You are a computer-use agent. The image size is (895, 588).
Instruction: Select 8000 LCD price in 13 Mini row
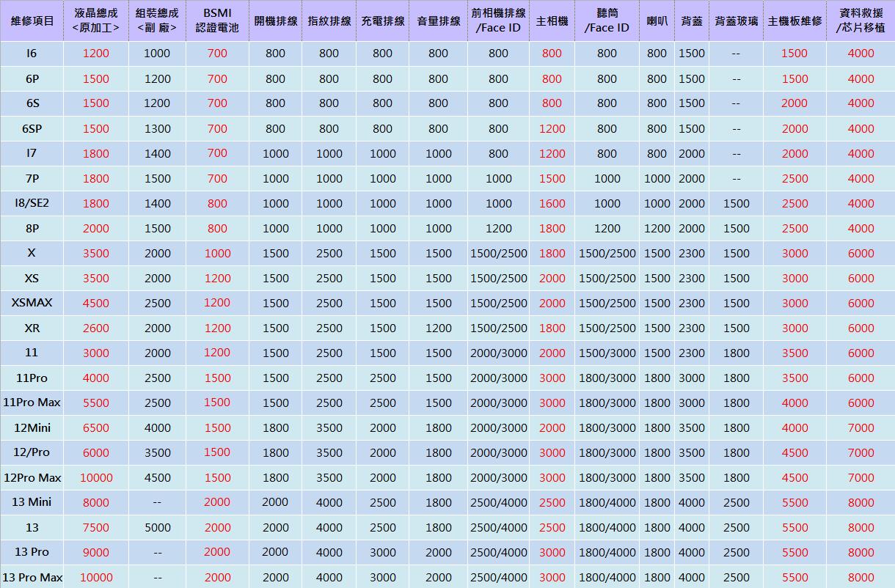96,503
